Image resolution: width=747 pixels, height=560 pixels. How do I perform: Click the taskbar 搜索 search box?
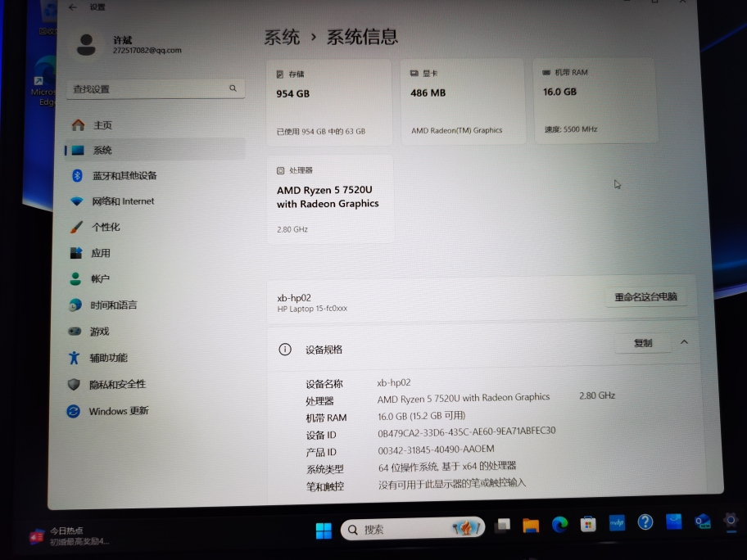pyautogui.click(x=413, y=529)
